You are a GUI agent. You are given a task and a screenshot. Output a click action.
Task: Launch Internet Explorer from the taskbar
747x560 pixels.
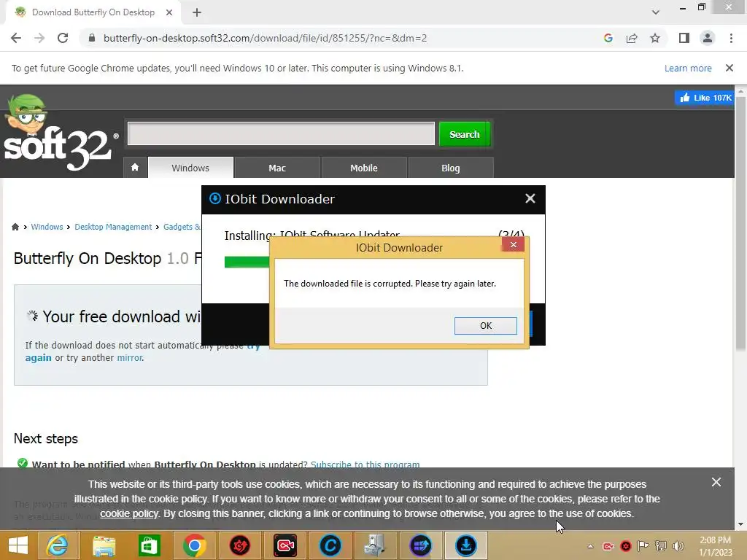coord(57,545)
